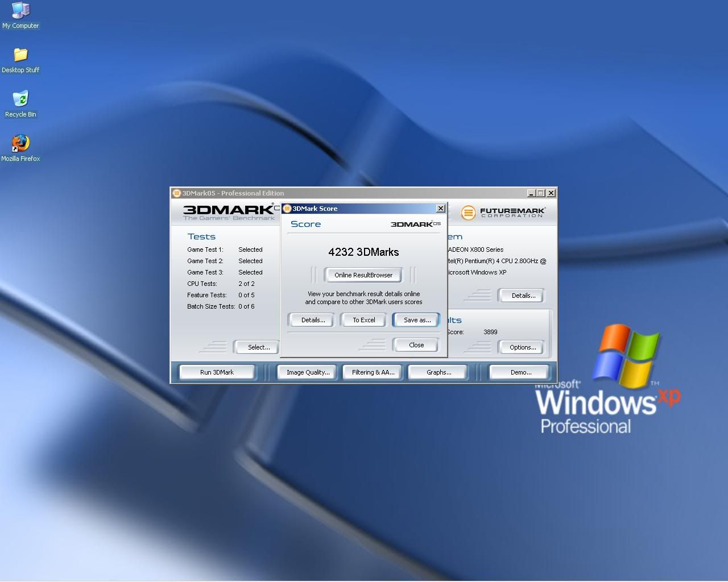Close the 3DMark05 main window

click(x=551, y=193)
